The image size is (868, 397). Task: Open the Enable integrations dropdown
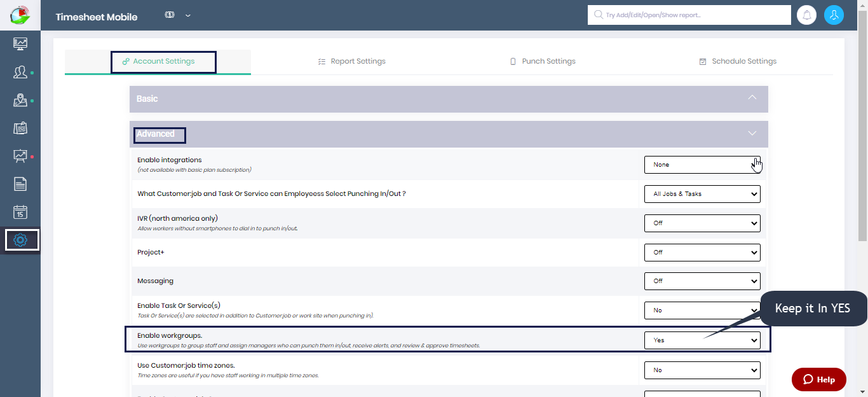(x=702, y=164)
